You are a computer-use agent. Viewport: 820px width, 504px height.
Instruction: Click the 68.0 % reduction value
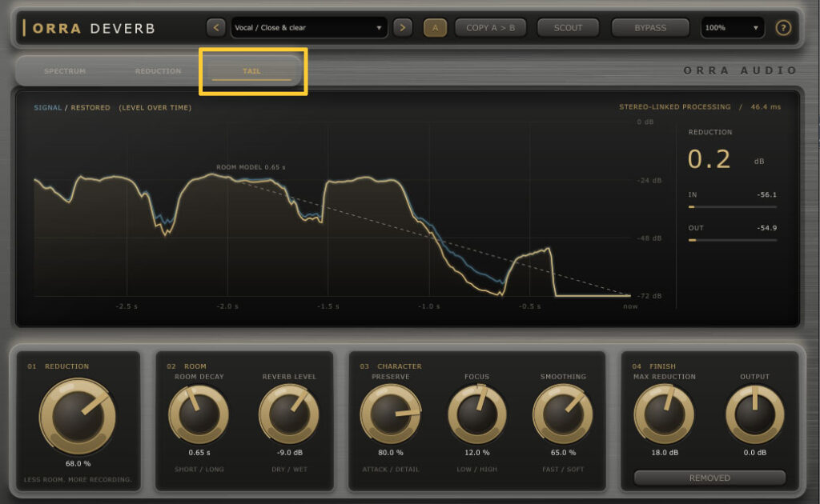[78, 463]
